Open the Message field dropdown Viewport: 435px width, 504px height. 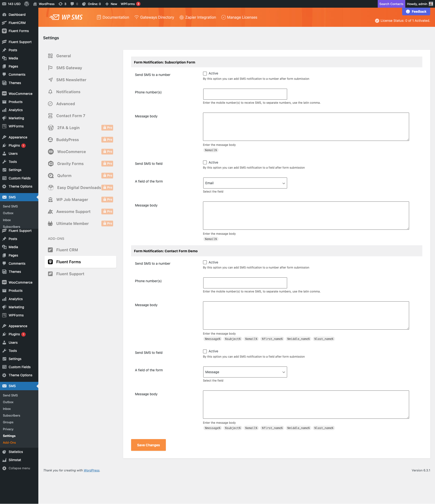[245, 372]
